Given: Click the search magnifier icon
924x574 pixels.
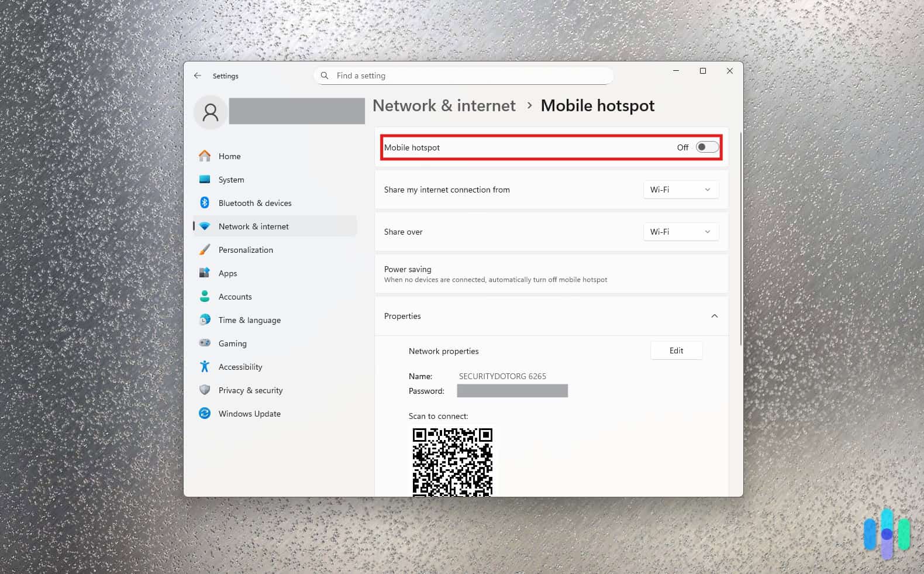Looking at the screenshot, I should (325, 75).
